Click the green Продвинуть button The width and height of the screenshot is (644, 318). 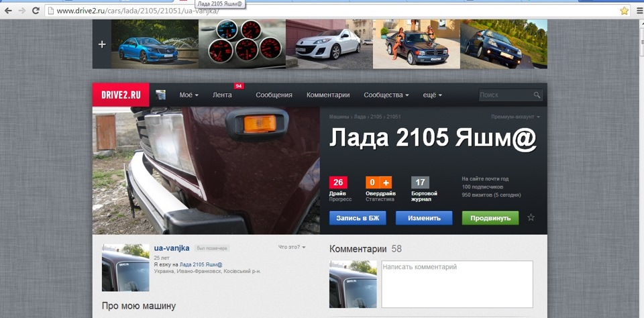pyautogui.click(x=490, y=218)
